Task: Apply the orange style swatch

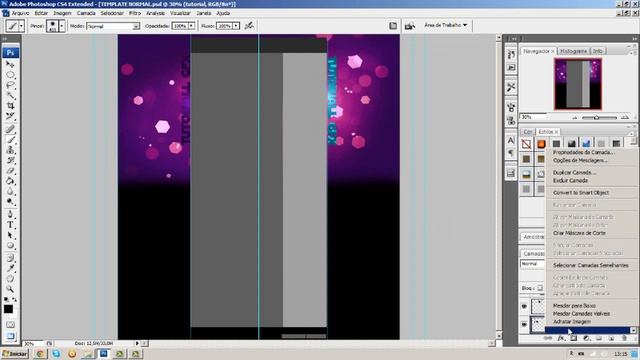Action: 541,144
